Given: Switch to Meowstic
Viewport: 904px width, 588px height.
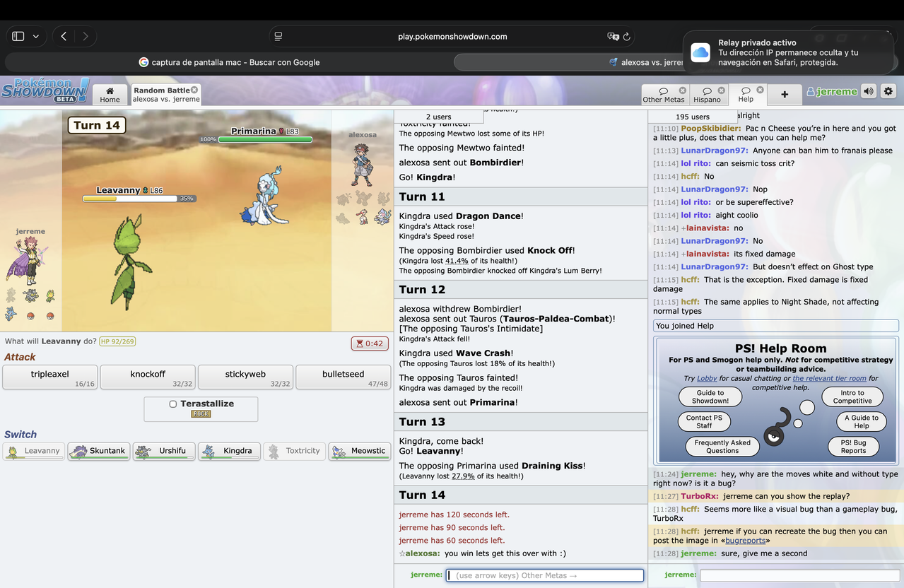Looking at the screenshot, I should (360, 451).
